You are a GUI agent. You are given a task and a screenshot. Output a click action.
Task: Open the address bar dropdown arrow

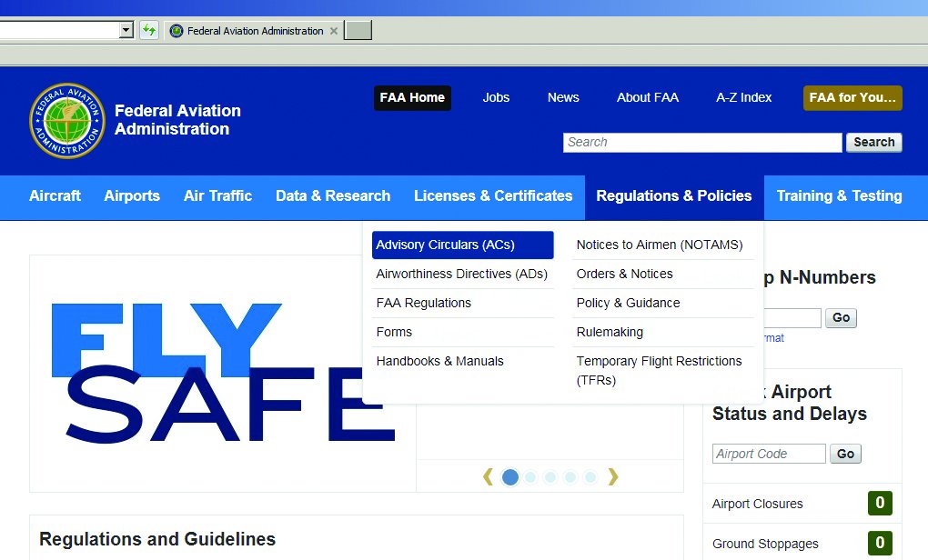(x=126, y=31)
